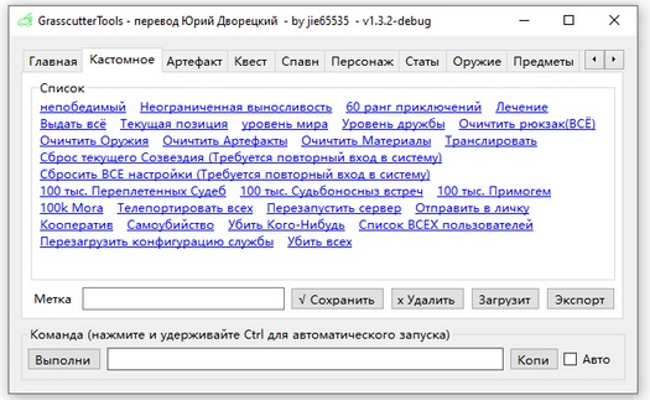
Task: Open the Артефакт tab
Action: click(x=194, y=62)
